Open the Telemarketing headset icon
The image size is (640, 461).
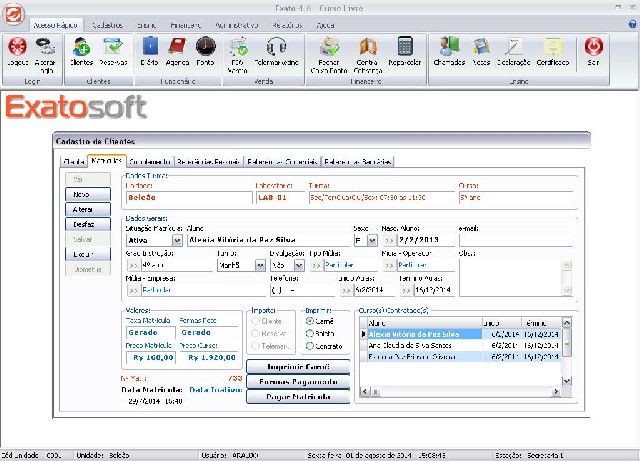tap(276, 46)
